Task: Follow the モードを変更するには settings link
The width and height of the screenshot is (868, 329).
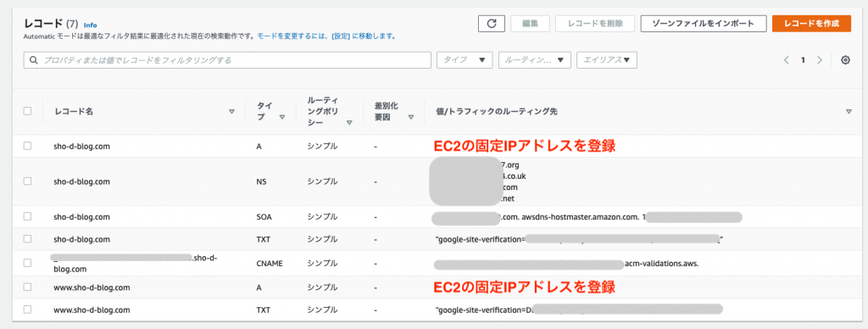Action: click(326, 36)
